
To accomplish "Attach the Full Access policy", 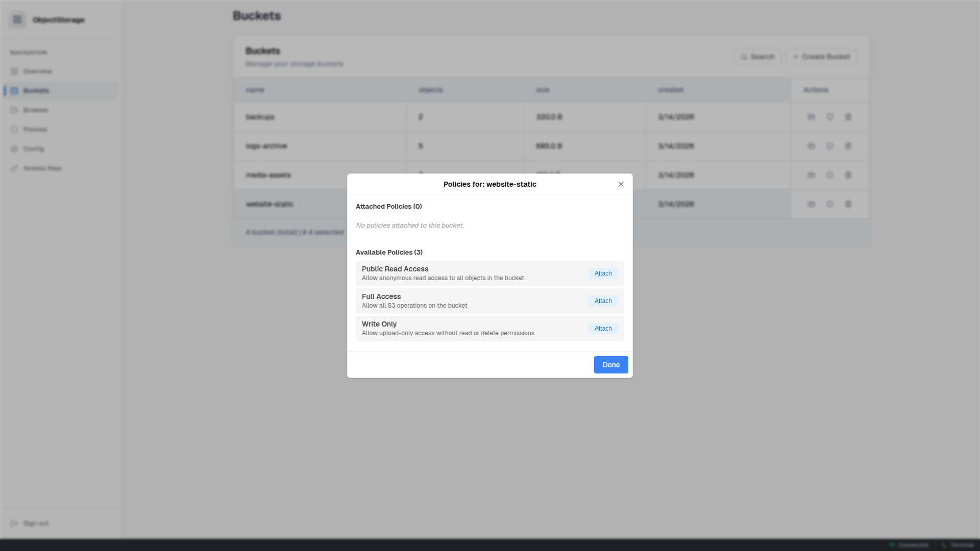I will (x=603, y=301).
